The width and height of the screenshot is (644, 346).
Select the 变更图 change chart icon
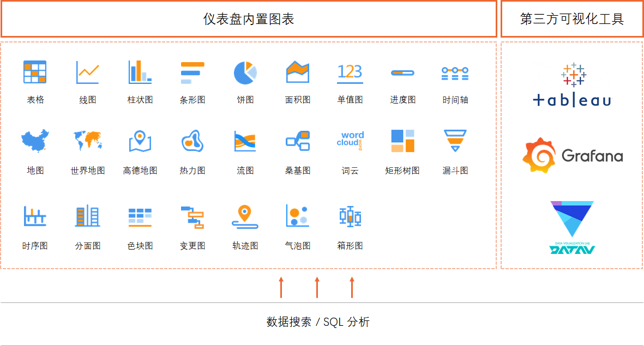(x=192, y=217)
